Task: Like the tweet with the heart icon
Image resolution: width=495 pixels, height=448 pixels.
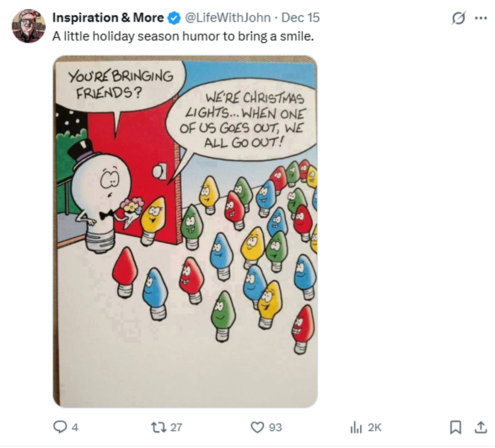Action: [257, 427]
